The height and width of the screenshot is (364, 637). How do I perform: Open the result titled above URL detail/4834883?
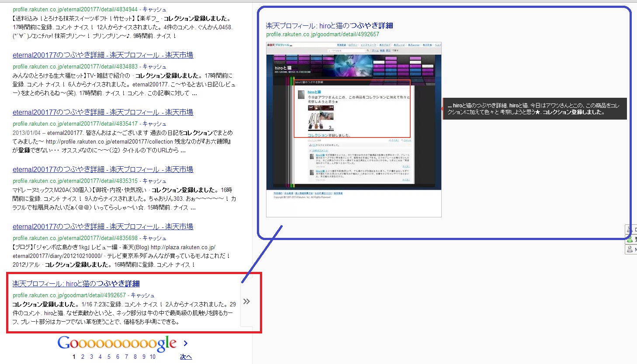coord(103,55)
